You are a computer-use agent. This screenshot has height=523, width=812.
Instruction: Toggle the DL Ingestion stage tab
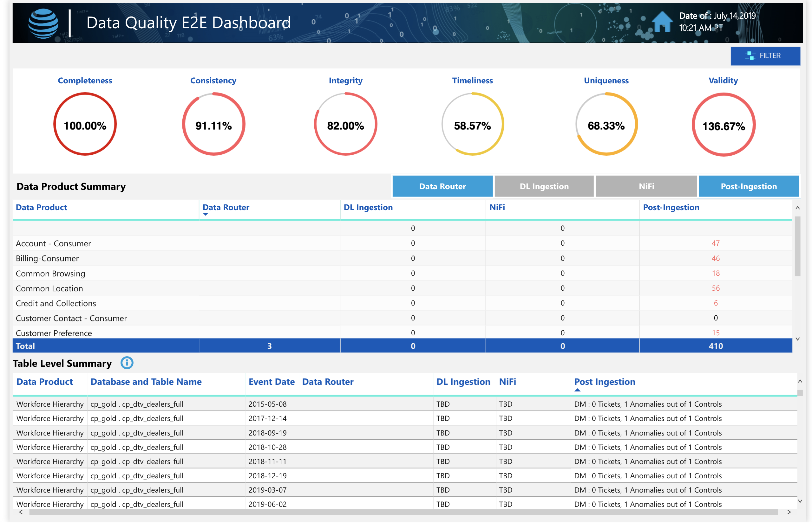(x=544, y=186)
